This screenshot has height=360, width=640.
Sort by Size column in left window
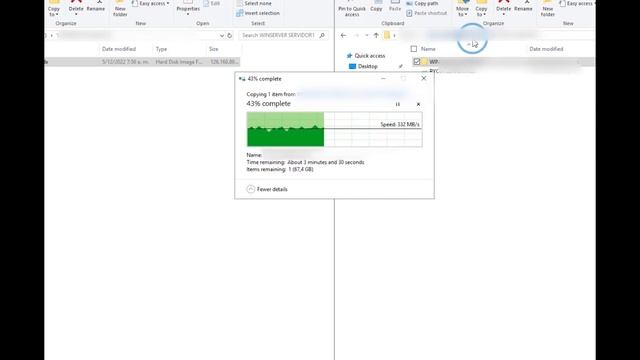(x=214, y=49)
